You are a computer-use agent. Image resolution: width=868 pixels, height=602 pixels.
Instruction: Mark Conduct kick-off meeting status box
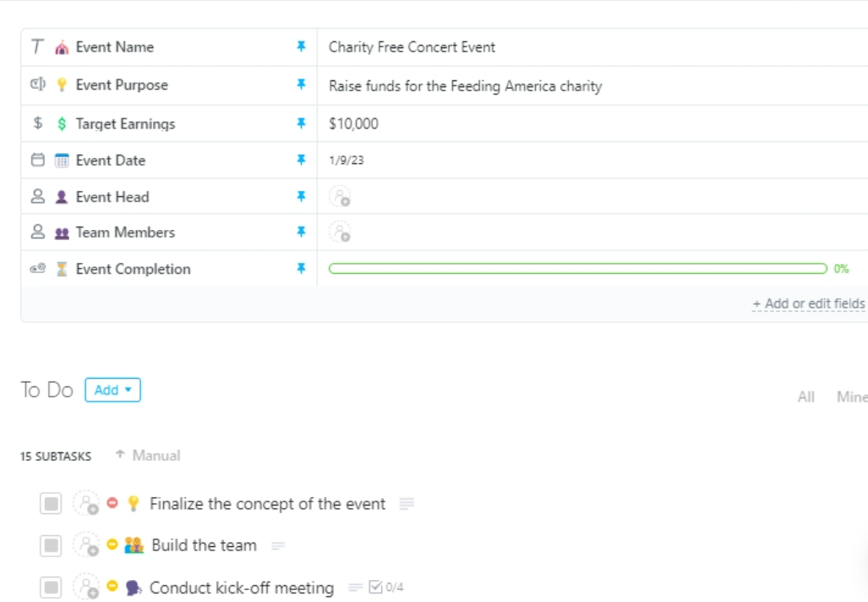51,587
